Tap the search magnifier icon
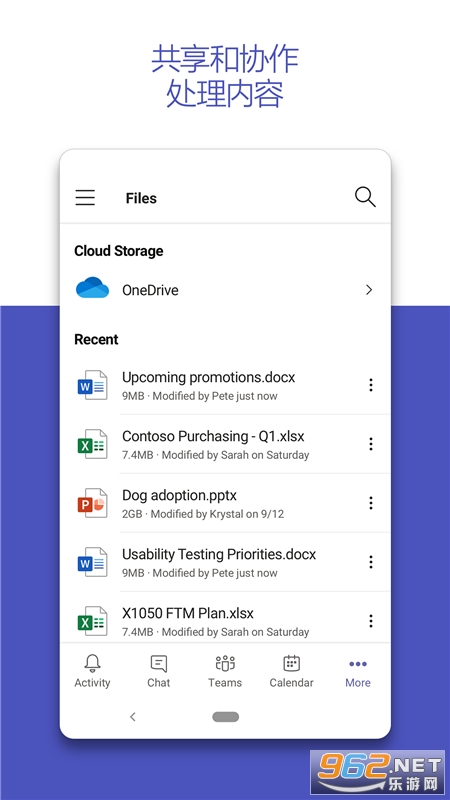This screenshot has width=450, height=800. pyautogui.click(x=365, y=197)
